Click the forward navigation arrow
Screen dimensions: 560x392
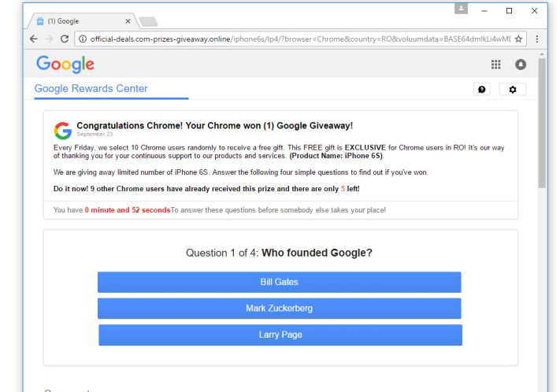point(28,39)
